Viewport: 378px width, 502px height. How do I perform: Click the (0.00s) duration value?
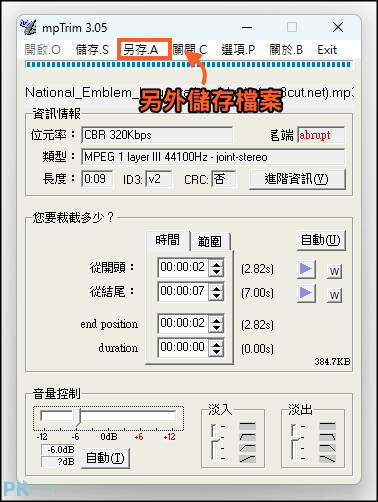257,349
